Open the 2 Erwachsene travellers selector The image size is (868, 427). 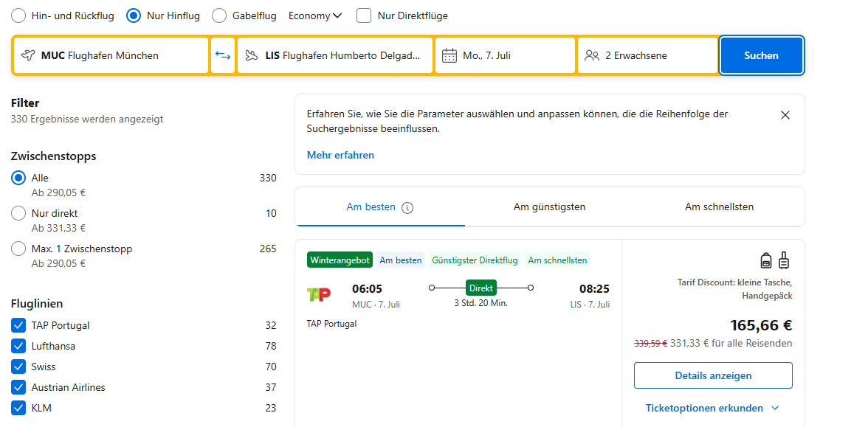tap(648, 55)
